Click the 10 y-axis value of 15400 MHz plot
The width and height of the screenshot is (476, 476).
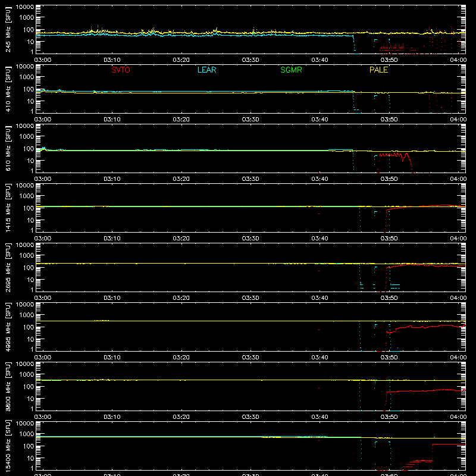coord(30,458)
